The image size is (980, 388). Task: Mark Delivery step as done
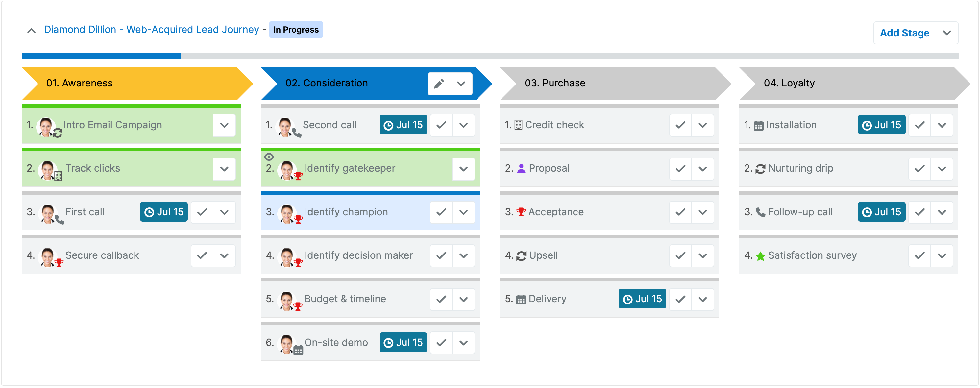[x=680, y=299]
